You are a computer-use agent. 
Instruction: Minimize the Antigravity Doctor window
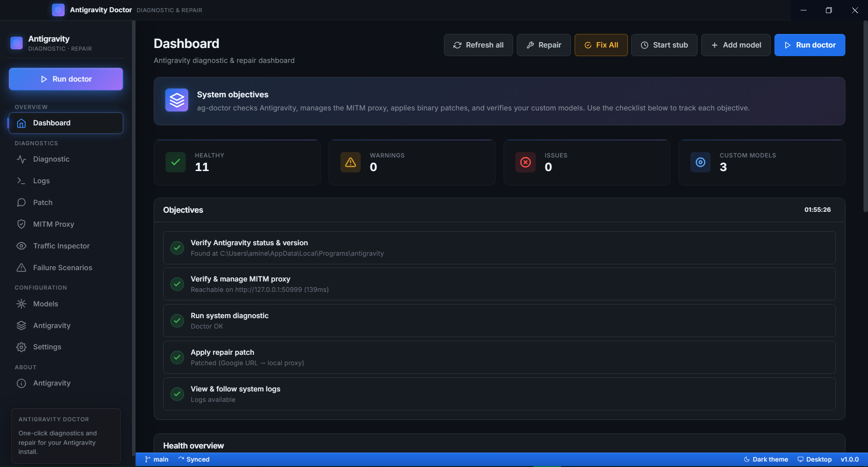click(x=803, y=10)
